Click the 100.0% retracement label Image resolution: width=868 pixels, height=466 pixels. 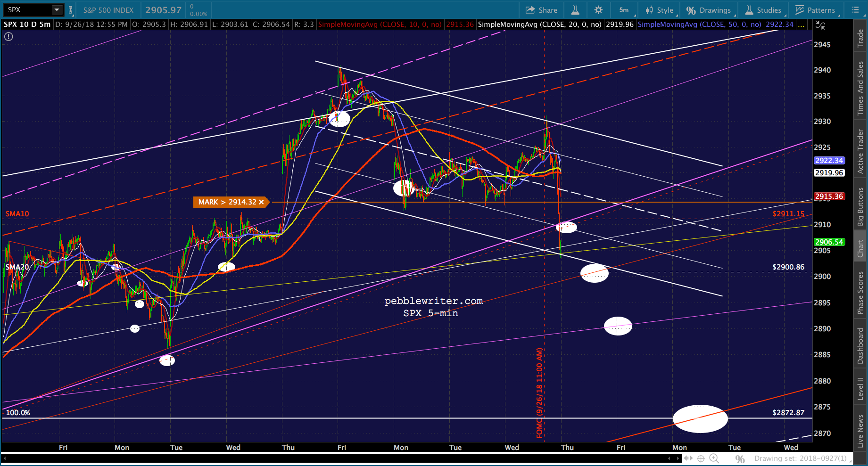pos(18,413)
